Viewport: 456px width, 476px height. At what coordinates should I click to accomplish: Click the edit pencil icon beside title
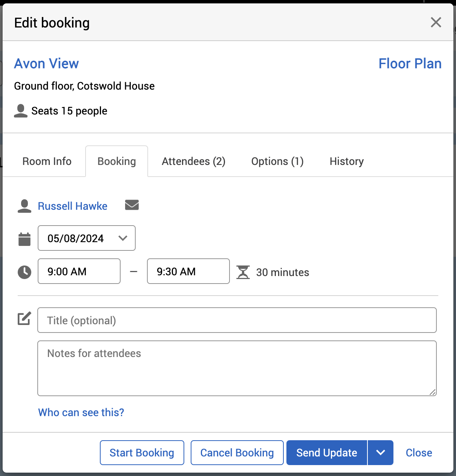point(24,319)
